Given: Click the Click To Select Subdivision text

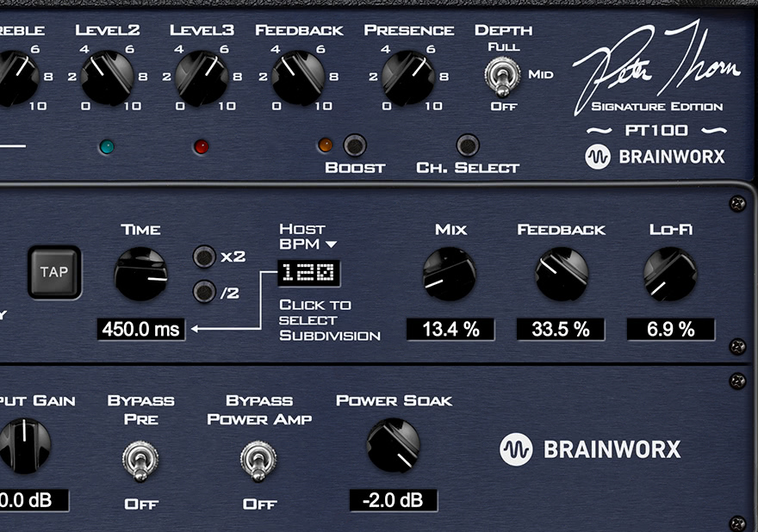Looking at the screenshot, I should [330, 320].
